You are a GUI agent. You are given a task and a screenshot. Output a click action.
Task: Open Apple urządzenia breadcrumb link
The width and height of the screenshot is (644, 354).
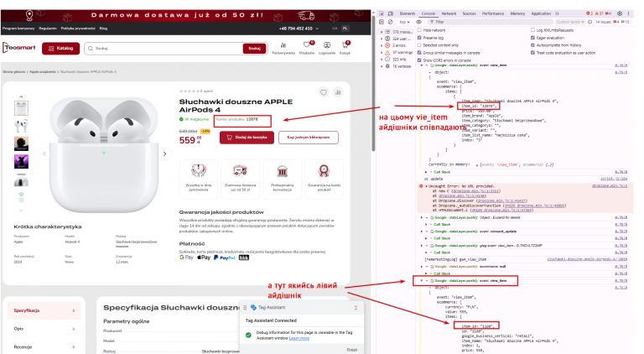click(42, 72)
